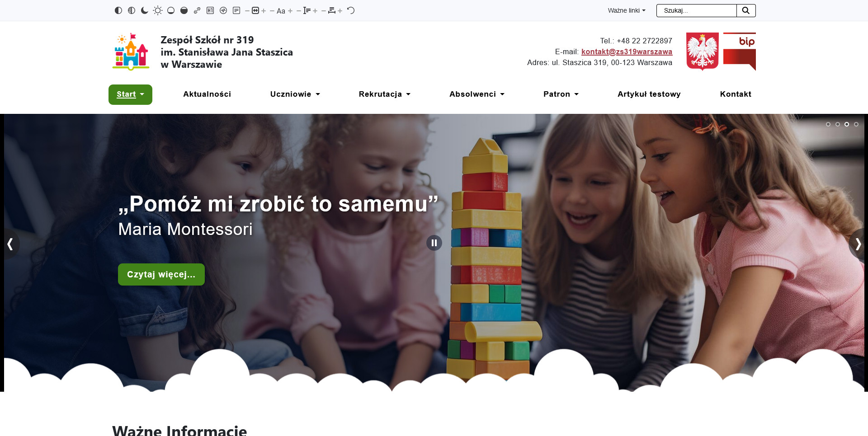This screenshot has height=436, width=868.
Task: Select the second slide indicator dot
Action: [838, 124]
